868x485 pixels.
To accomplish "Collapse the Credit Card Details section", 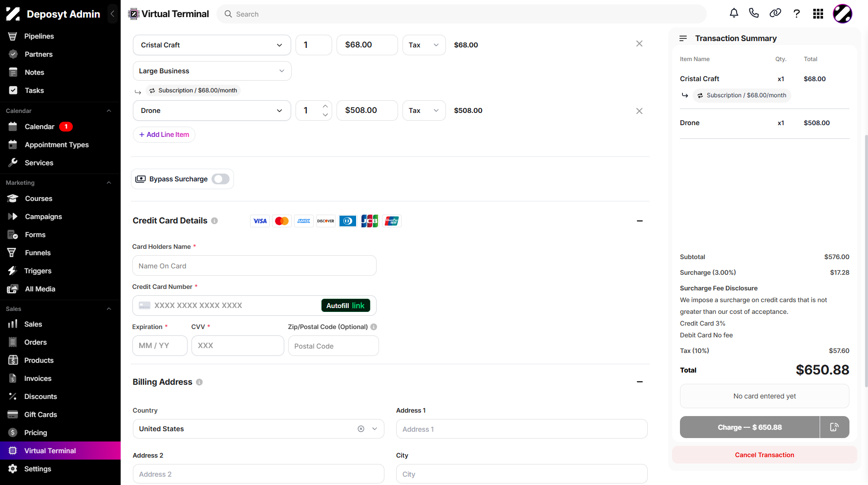I will 640,221.
